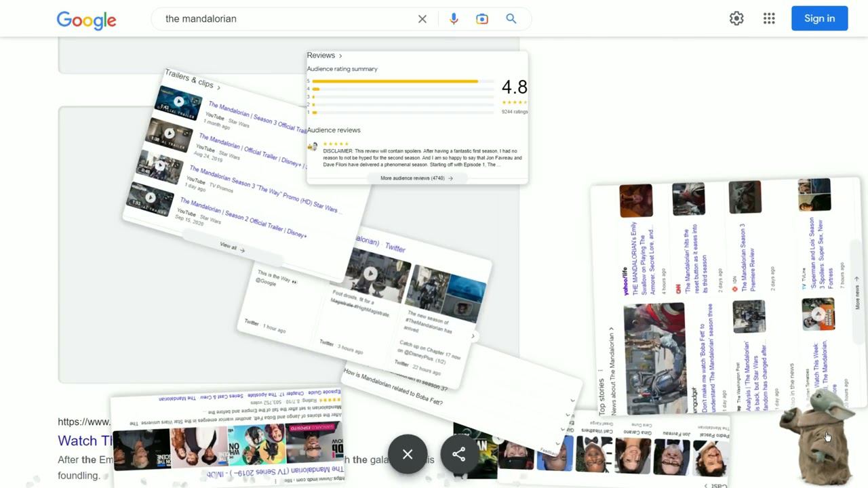Open the "Season 3 Official Trailer" title link
Viewport: 868px width, 488px height.
[x=258, y=117]
